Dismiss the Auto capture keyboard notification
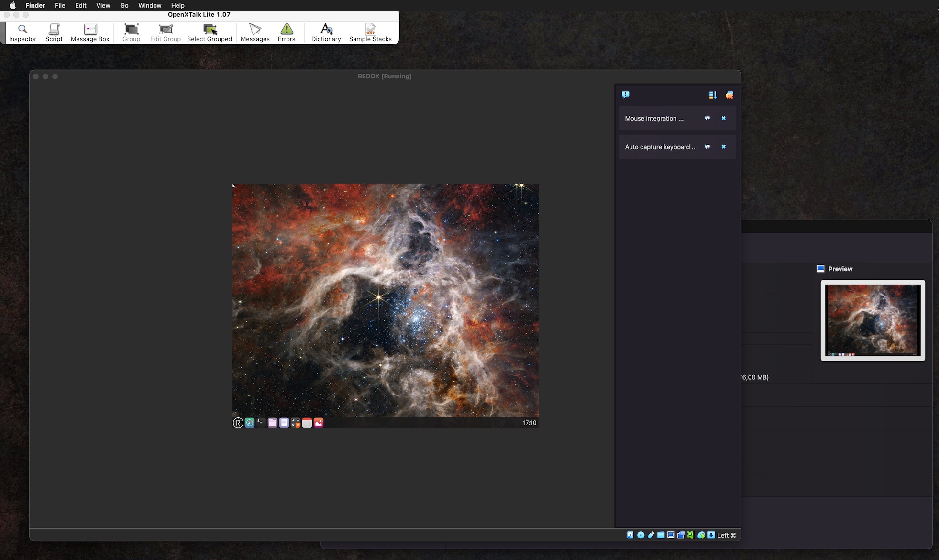 (724, 147)
